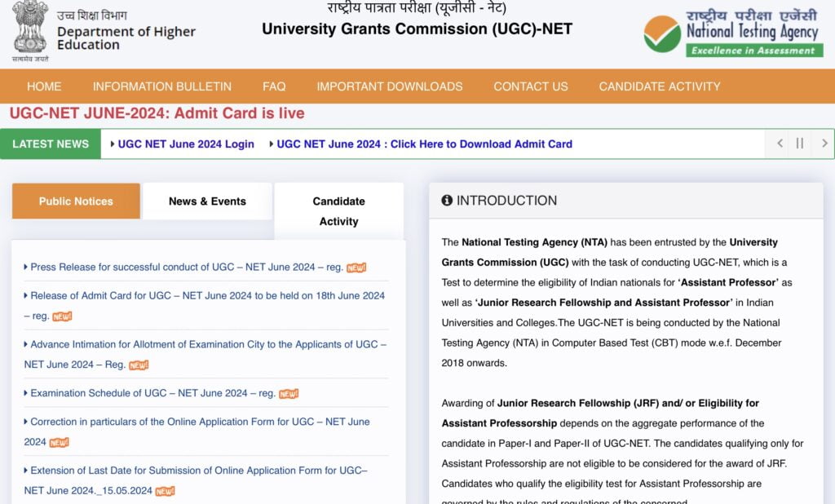Click the INTRODUCTION panel heading
The height and width of the screenshot is (504, 835).
[x=506, y=201]
